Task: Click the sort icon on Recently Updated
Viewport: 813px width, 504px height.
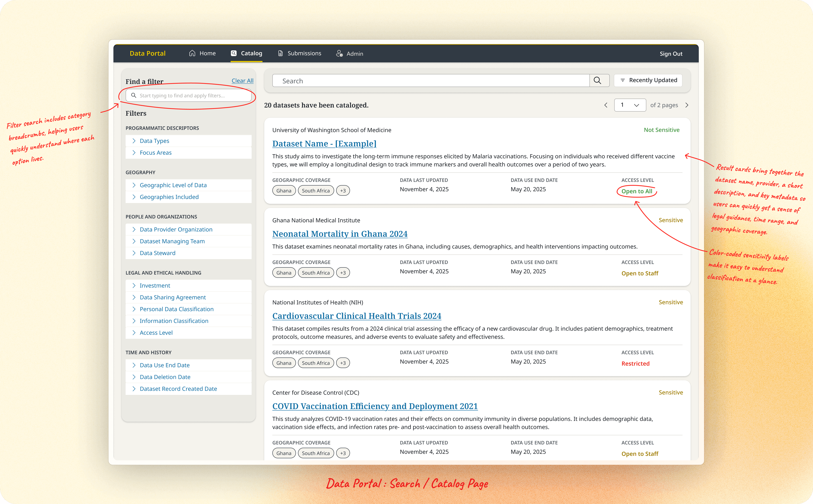Action: (x=622, y=80)
